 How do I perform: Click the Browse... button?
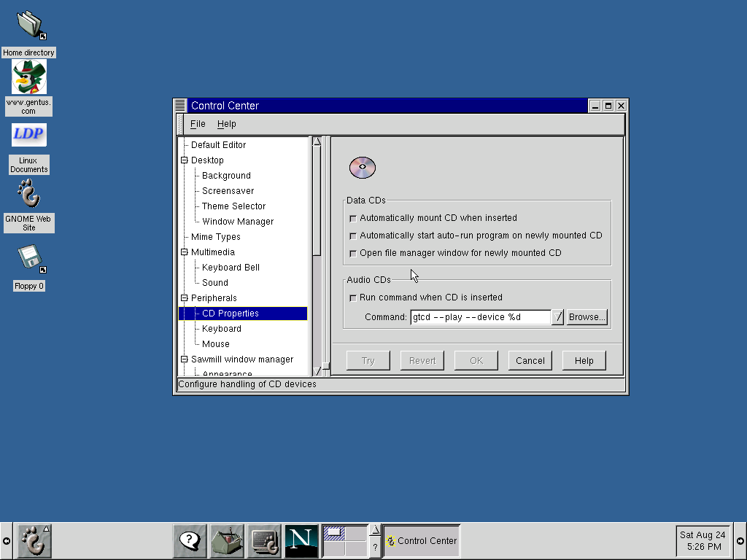[x=587, y=317]
